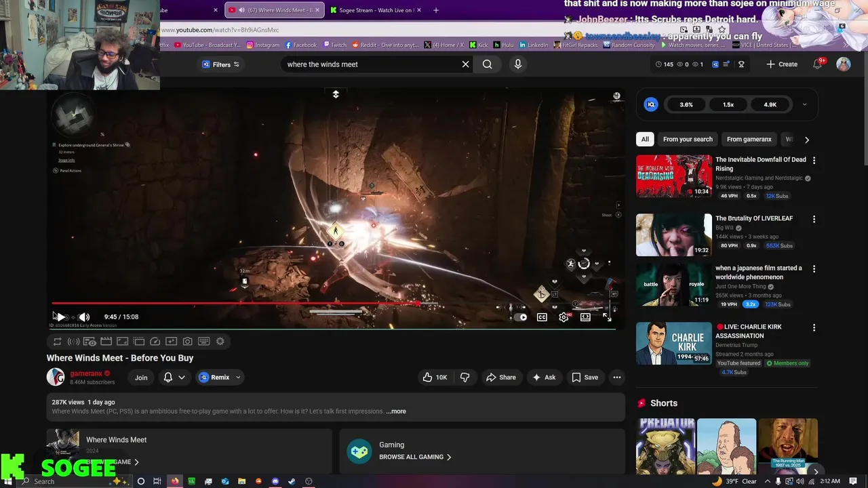Viewport: 868px width, 488px height.
Task: Open the player settings gear
Action: [x=564, y=317]
